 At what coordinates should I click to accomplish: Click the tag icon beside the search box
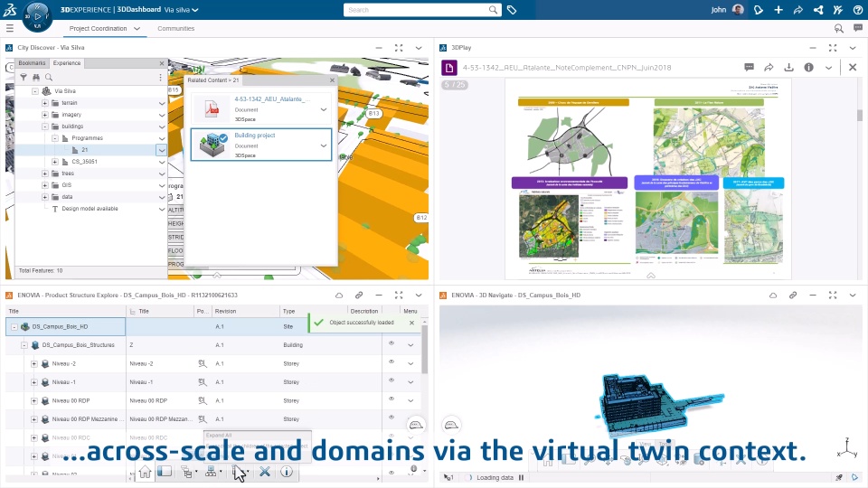512,10
